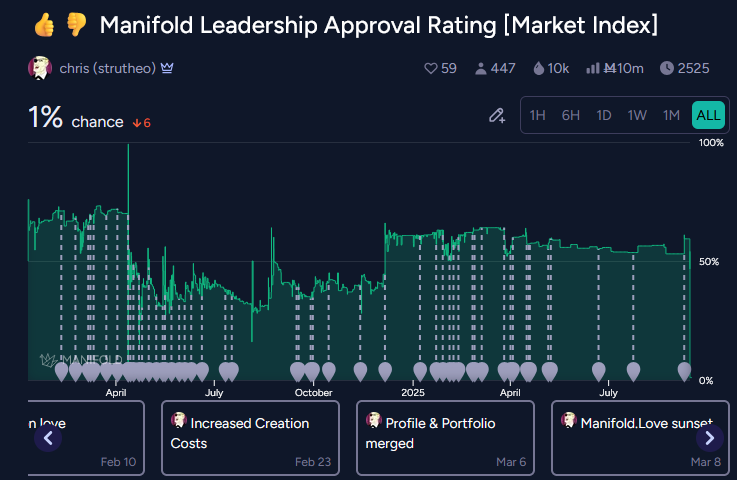Click the 10k liquidity value
Screen dimensions: 737x480
tap(558, 69)
